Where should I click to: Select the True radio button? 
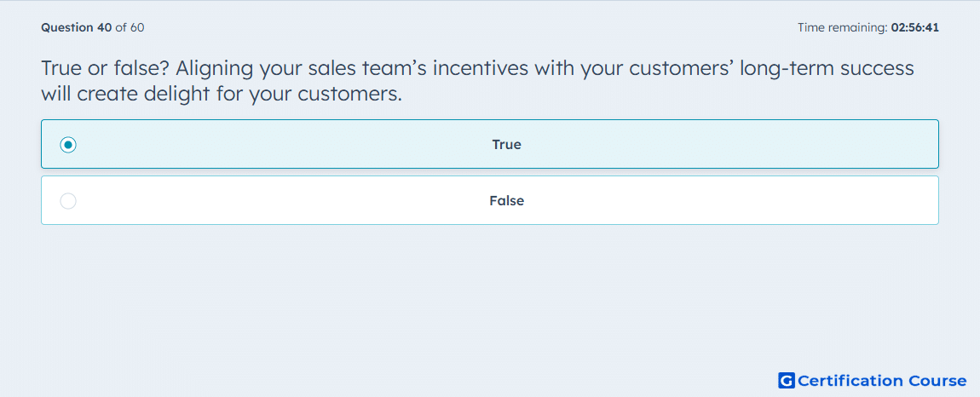pyautogui.click(x=68, y=145)
